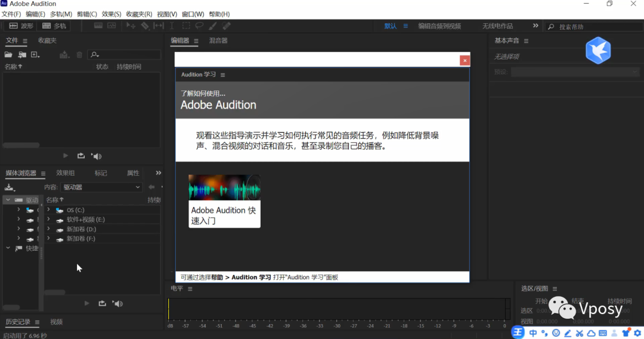The width and height of the screenshot is (644, 339).
Task: Select 编辑音频到视频 workspace
Action: [x=439, y=26]
